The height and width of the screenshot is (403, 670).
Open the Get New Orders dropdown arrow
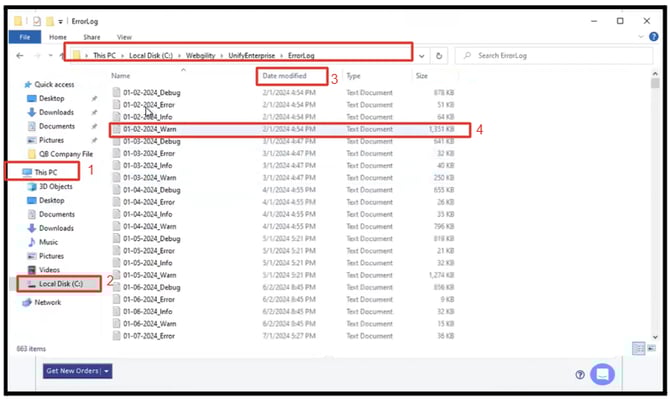[107, 371]
